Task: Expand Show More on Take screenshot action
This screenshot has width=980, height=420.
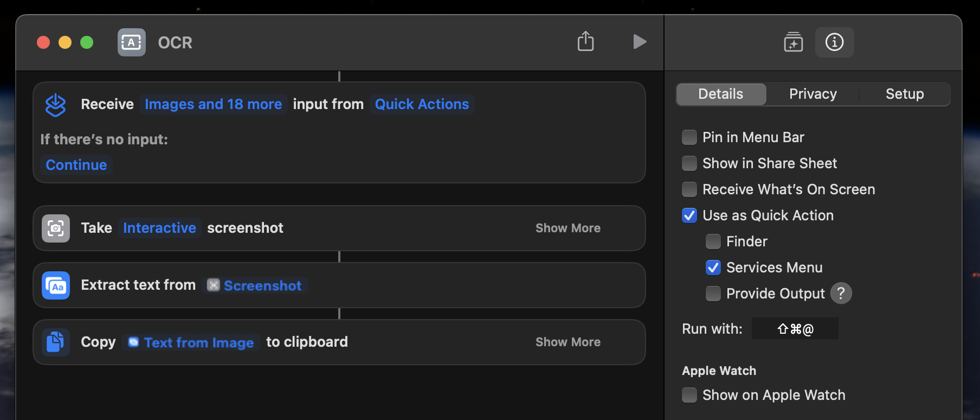Action: 568,228
